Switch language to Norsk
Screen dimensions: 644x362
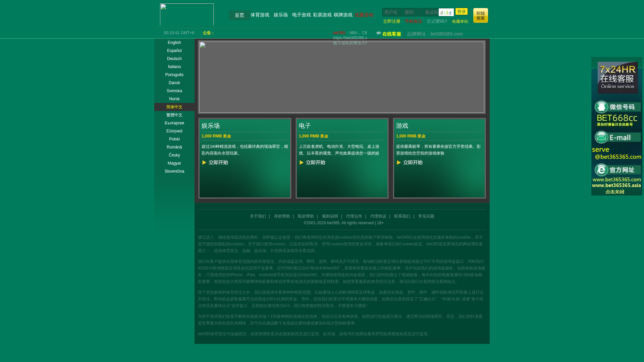pos(174,99)
